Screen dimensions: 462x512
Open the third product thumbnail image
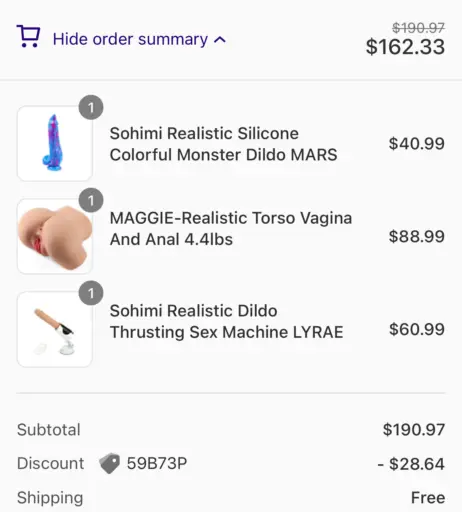click(55, 329)
